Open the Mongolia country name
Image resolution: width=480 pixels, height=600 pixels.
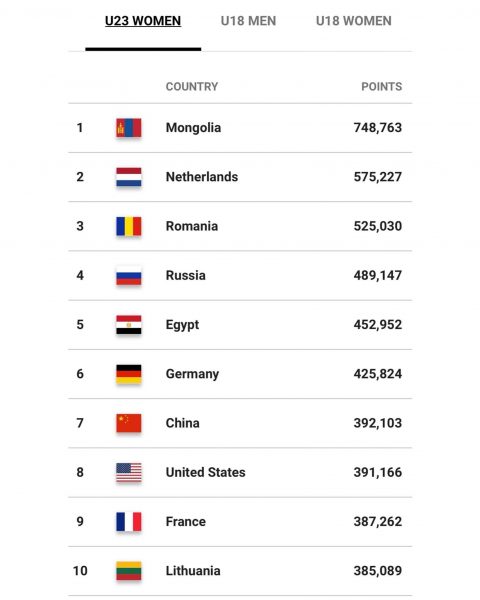[193, 128]
